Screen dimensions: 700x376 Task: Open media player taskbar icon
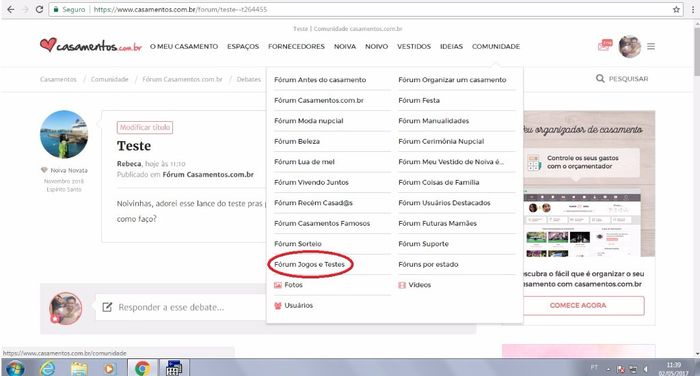pyautogui.click(x=109, y=368)
